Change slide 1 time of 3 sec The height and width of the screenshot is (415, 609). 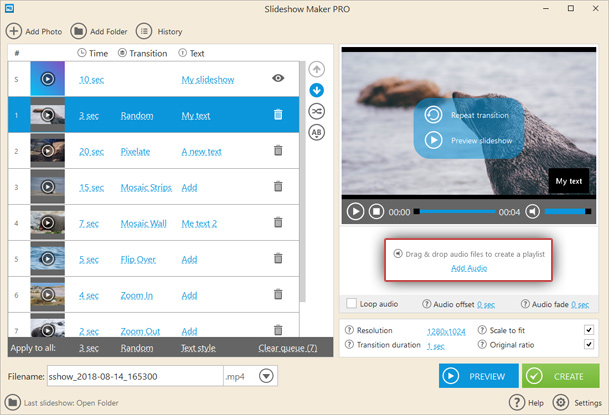point(89,116)
